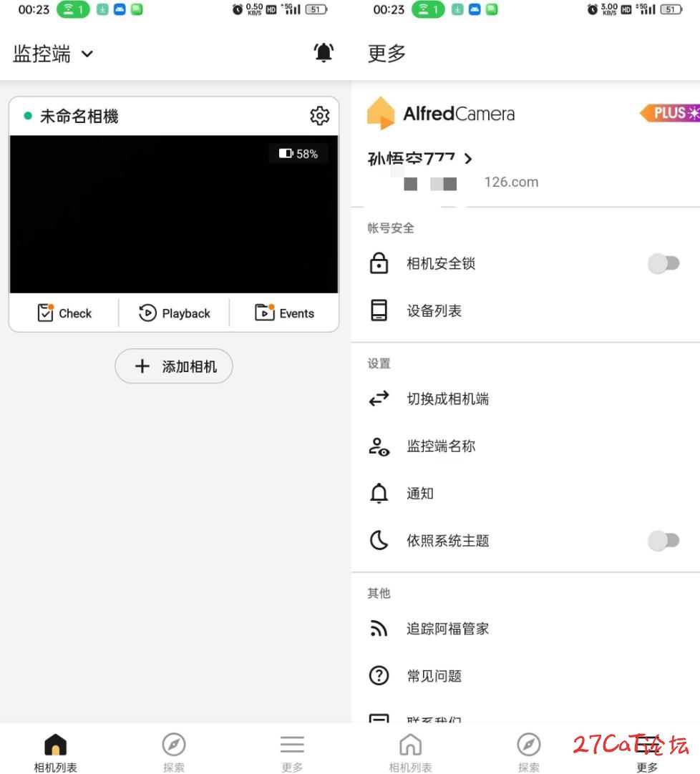The width and height of the screenshot is (700, 774).
Task: Open 设备列表 device list entry
Action: [525, 310]
